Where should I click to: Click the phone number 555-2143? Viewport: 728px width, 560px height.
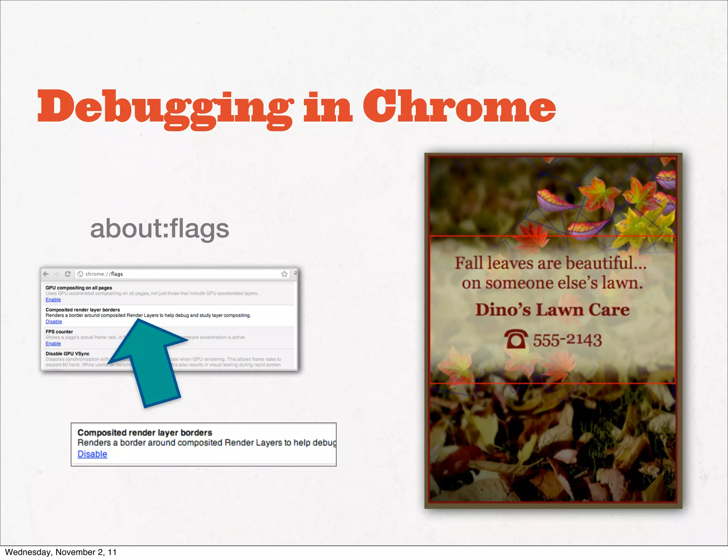coord(567,340)
